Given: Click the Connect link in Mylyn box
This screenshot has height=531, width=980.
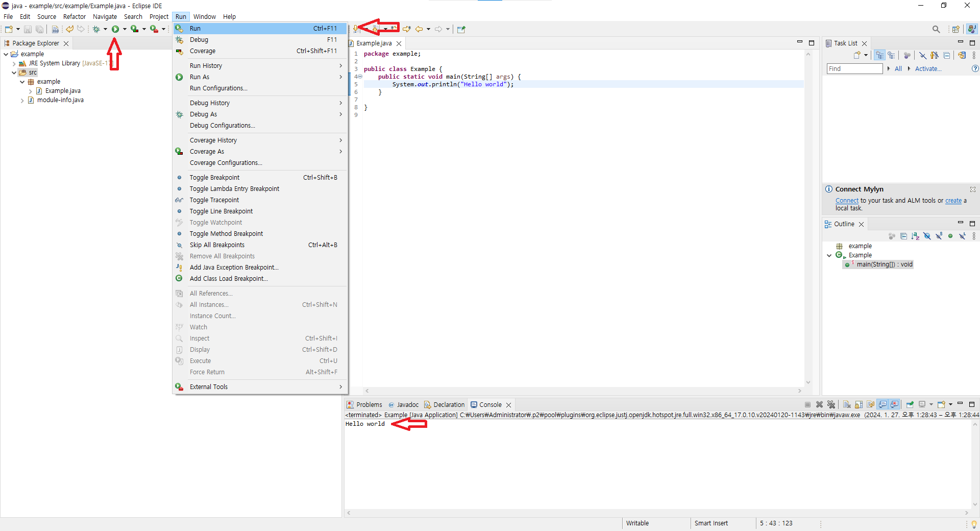Looking at the screenshot, I should pos(847,201).
